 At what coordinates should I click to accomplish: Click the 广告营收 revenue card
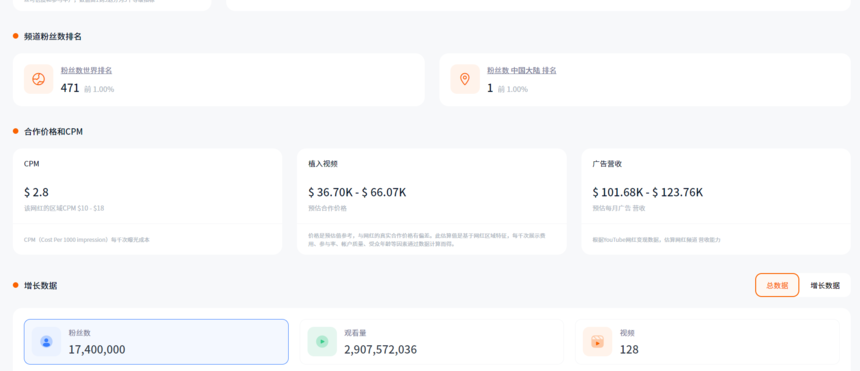click(x=716, y=201)
